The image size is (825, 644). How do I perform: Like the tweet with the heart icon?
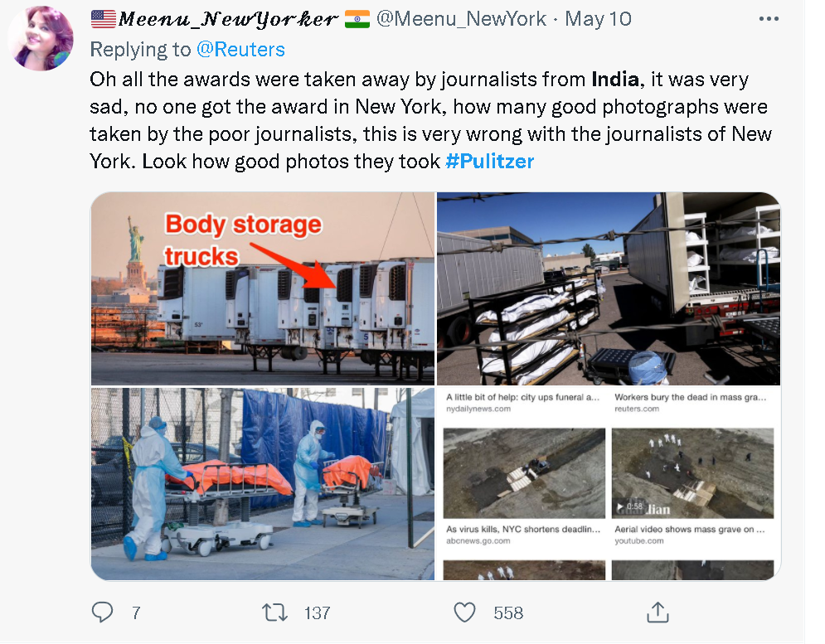pos(465,613)
